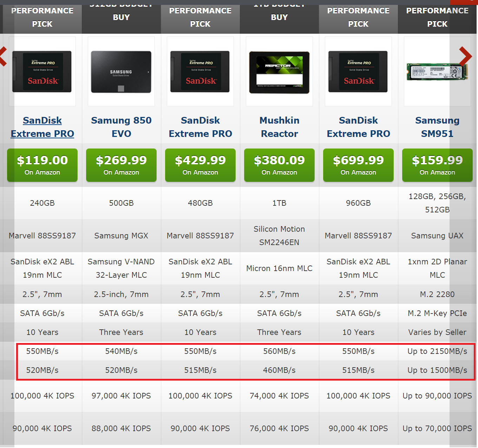Select the M.2 2280 form factor cell
478x448 pixels.
[x=437, y=294]
